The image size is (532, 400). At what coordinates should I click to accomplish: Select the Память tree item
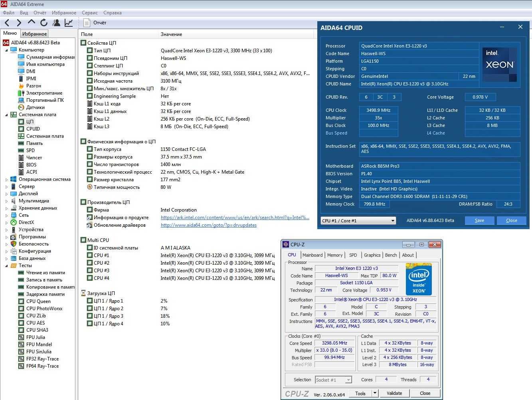tap(34, 143)
